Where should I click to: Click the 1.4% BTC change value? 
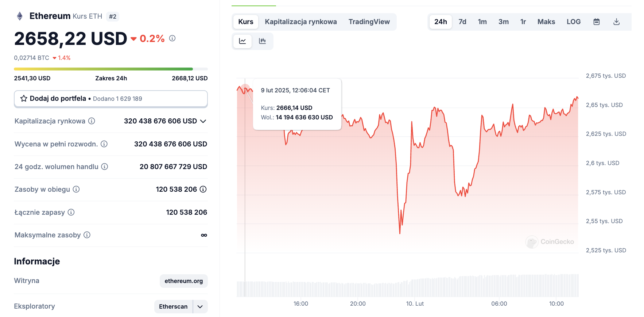(64, 58)
